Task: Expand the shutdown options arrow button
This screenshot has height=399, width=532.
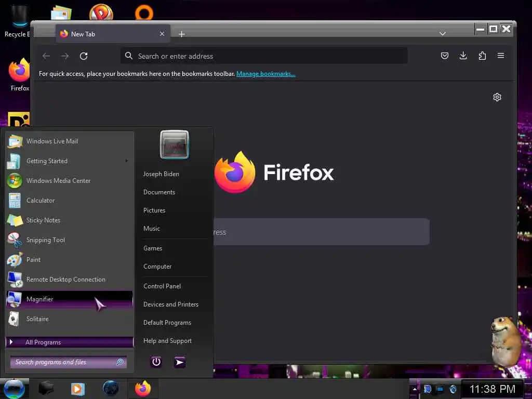Action: click(x=179, y=362)
